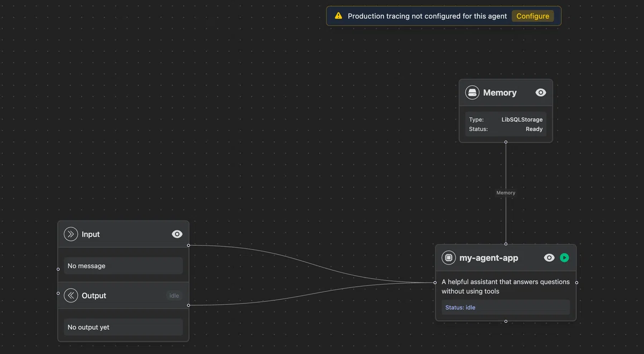The image size is (644, 354).
Task: Click the my-agent-app chip icon
Action: click(449, 257)
